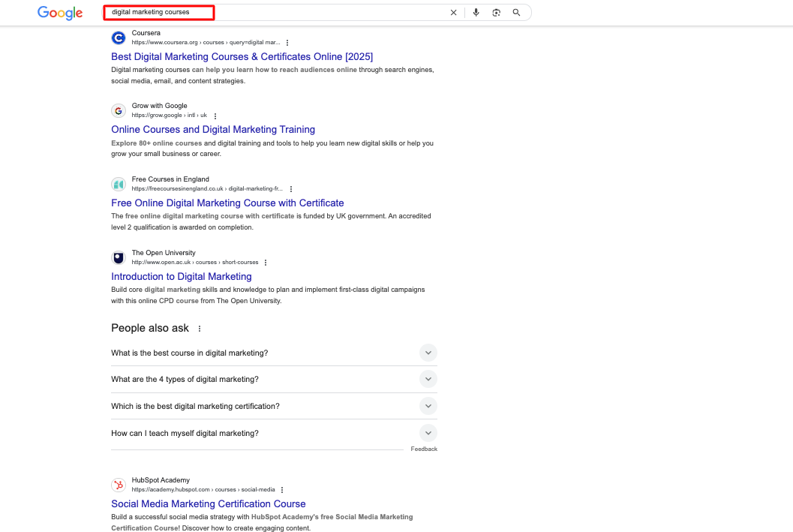Open Online Courses and Digital Marketing Training link
This screenshot has height=532, width=793.
213,130
